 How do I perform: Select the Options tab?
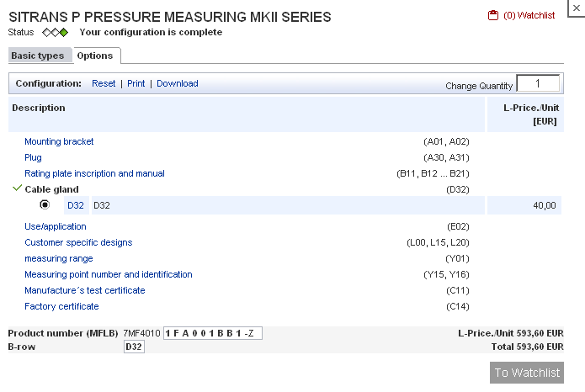click(x=95, y=56)
